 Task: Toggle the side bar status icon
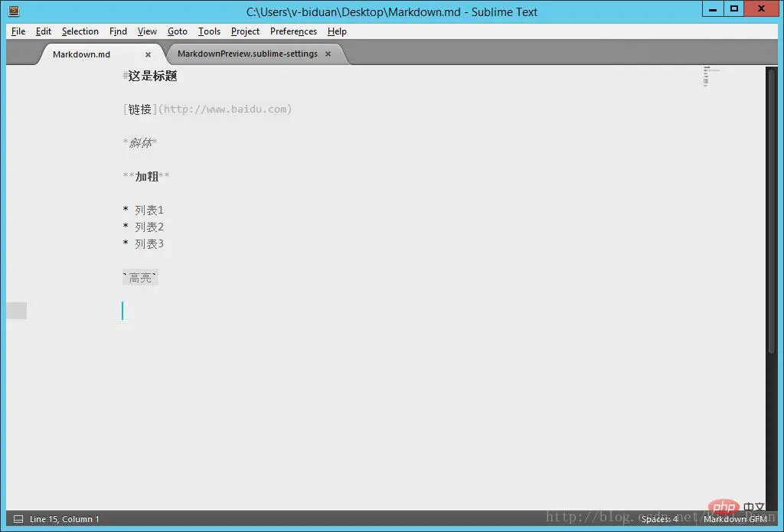pyautogui.click(x=18, y=519)
